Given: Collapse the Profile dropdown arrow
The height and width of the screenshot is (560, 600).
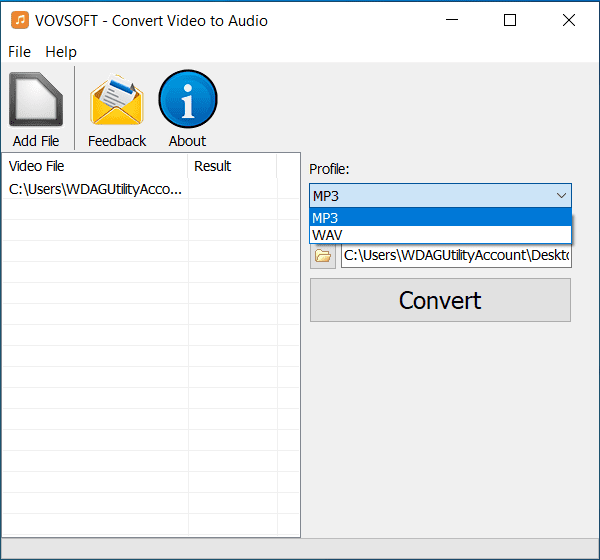Looking at the screenshot, I should [561, 196].
